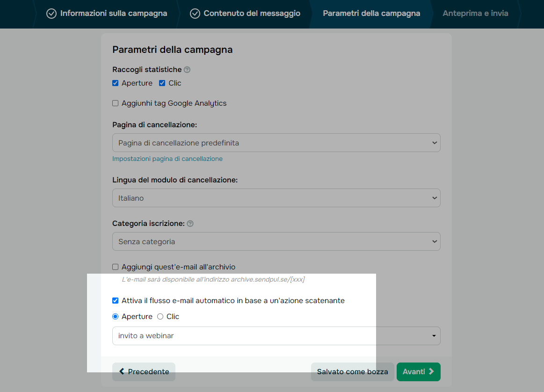Open the Pagina di cancellazione dropdown
The image size is (544, 392).
276,143
